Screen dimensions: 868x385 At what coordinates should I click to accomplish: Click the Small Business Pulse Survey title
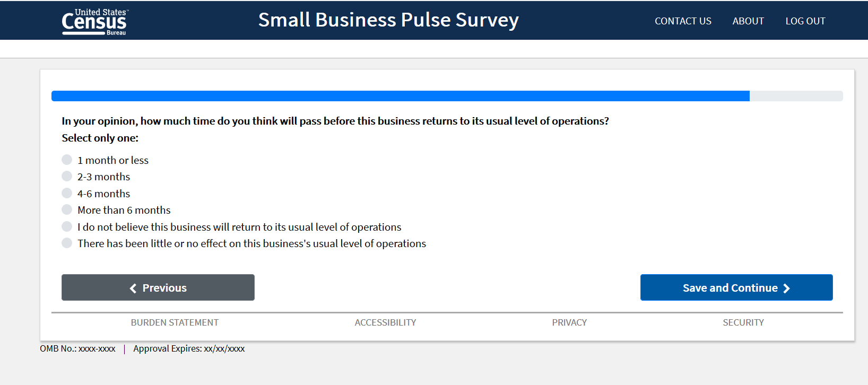pos(388,20)
